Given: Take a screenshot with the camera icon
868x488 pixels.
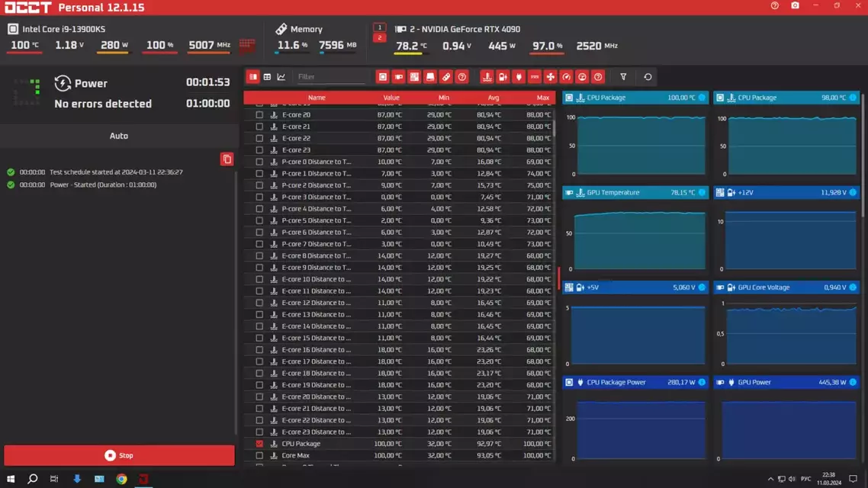Looking at the screenshot, I should pos(795,5).
